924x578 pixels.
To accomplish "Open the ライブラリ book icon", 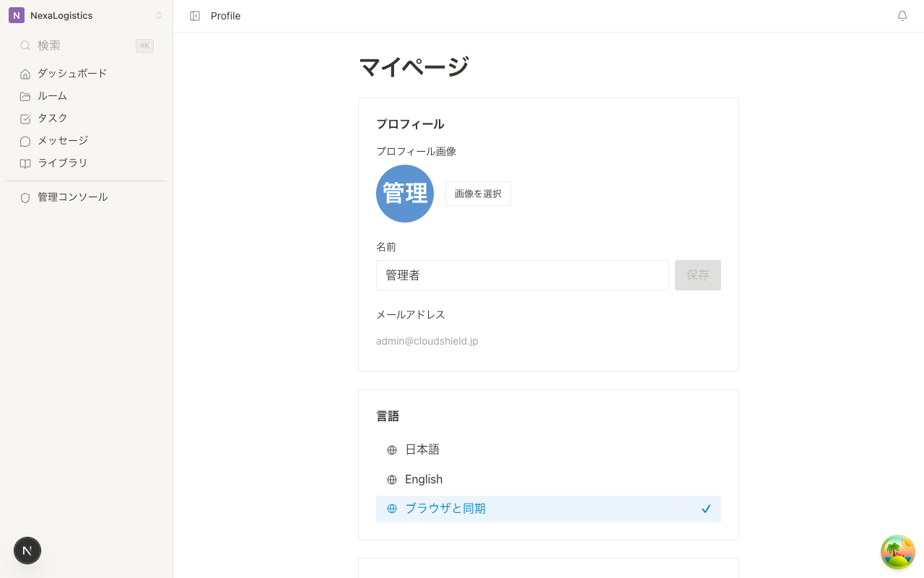I will pos(25,163).
